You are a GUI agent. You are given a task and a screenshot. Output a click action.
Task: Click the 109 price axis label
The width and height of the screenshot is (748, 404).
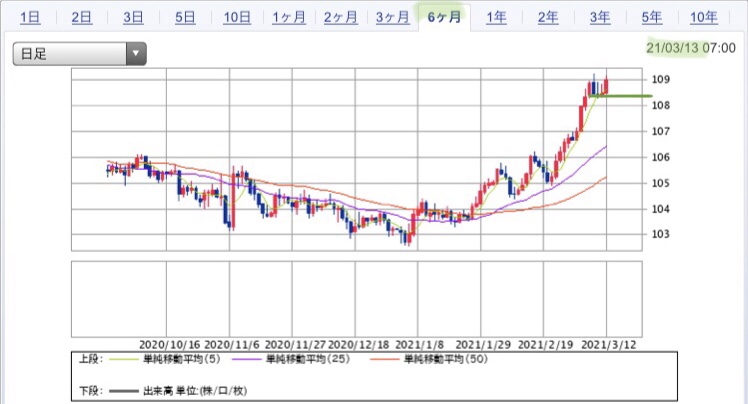click(x=661, y=79)
